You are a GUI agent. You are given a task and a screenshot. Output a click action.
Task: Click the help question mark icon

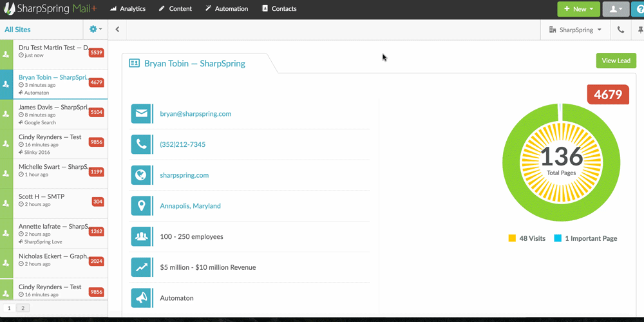(x=638, y=9)
